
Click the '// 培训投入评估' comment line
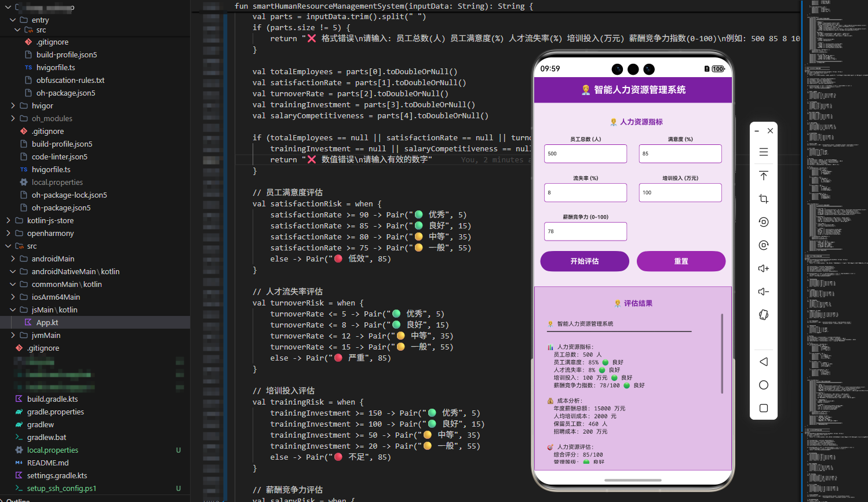point(283,391)
